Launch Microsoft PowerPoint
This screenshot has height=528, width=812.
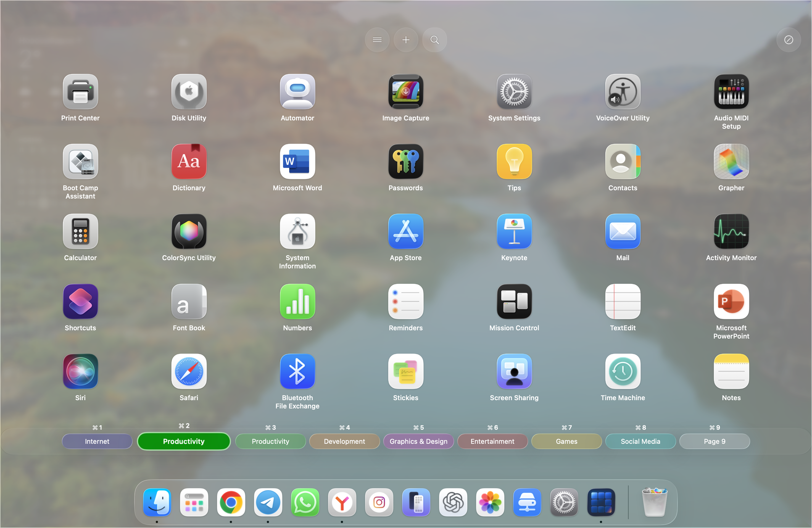[731, 302]
